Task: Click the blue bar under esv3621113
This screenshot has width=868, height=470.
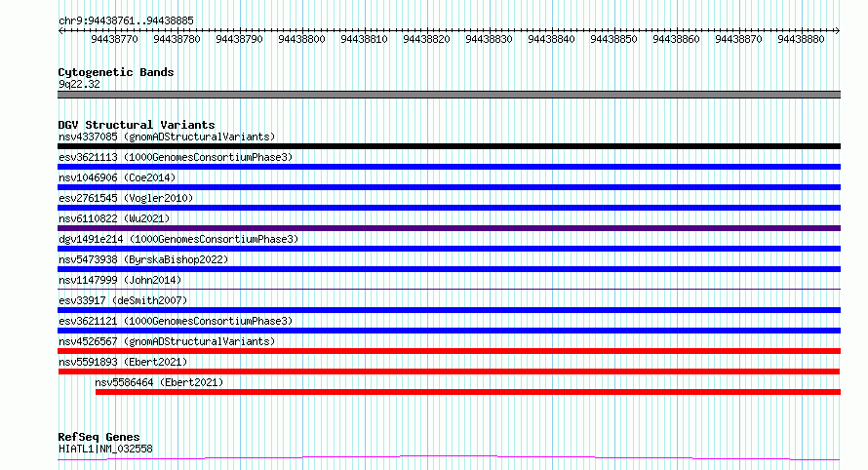Action: 449,167
